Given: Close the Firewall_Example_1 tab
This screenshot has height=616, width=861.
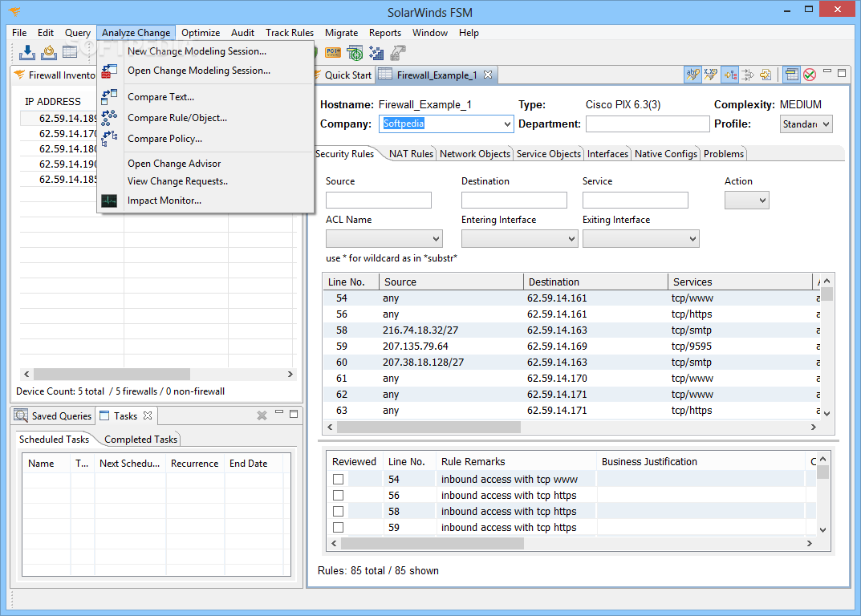Looking at the screenshot, I should (488, 75).
